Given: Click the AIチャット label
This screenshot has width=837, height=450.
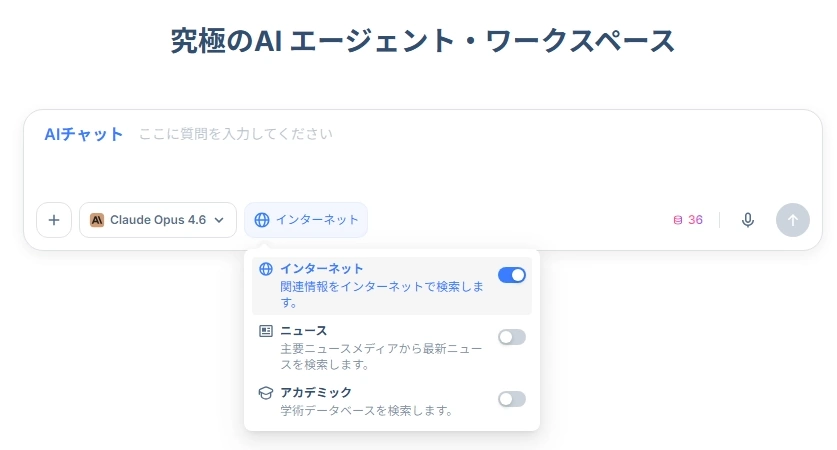Looking at the screenshot, I should (84, 134).
